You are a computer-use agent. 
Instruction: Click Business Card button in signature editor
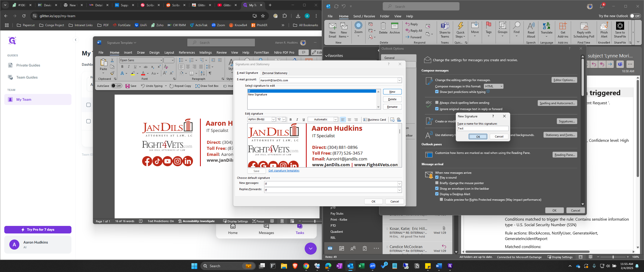tap(374, 120)
